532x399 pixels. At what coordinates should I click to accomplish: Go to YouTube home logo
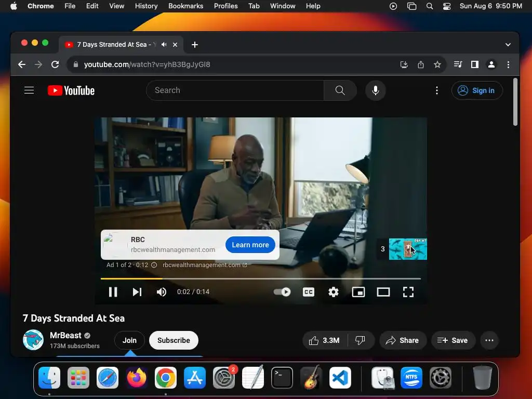(71, 90)
